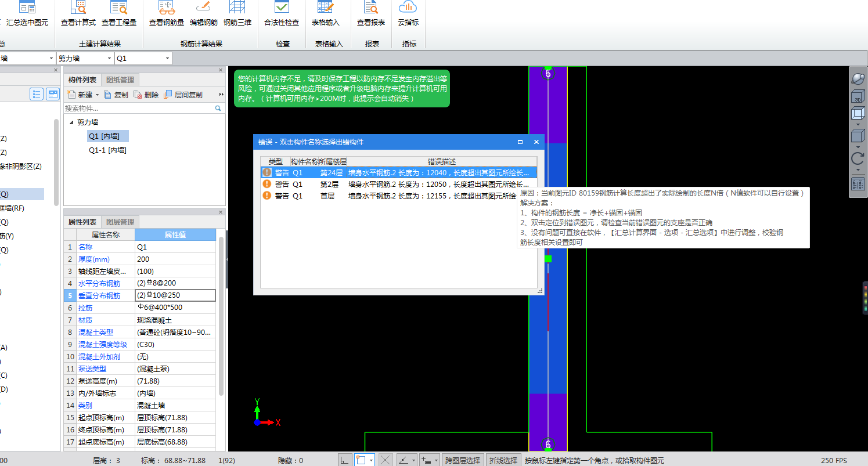Screen dimensions: 868x466
Task: Expand more component list toolbar options
Action: 221,95
